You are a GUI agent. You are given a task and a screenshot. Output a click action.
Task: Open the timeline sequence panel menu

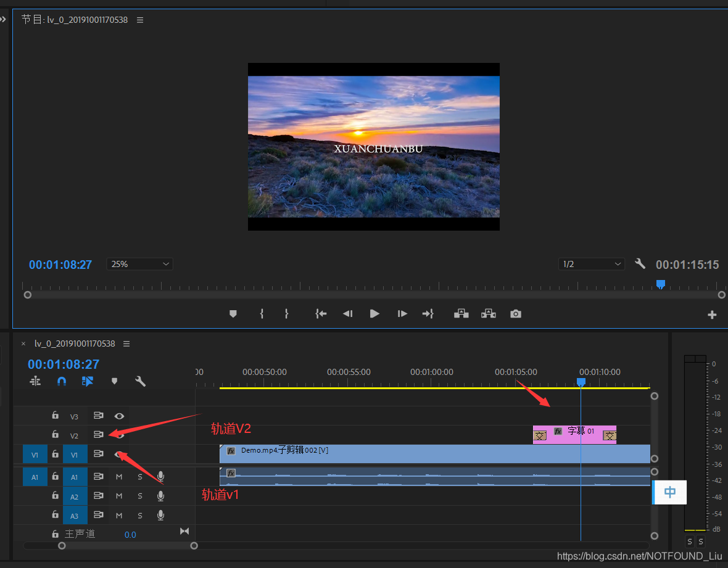(x=126, y=344)
